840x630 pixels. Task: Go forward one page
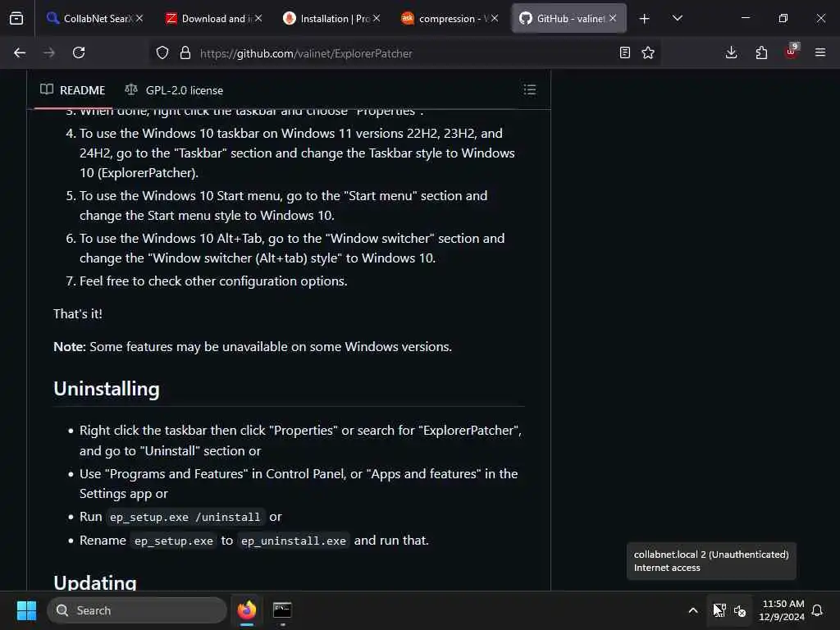pos(49,53)
